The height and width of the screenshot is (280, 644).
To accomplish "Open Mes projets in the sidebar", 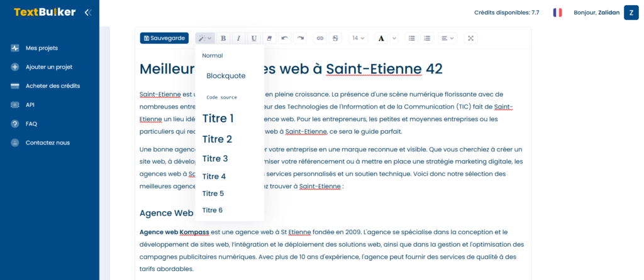I will (x=42, y=48).
